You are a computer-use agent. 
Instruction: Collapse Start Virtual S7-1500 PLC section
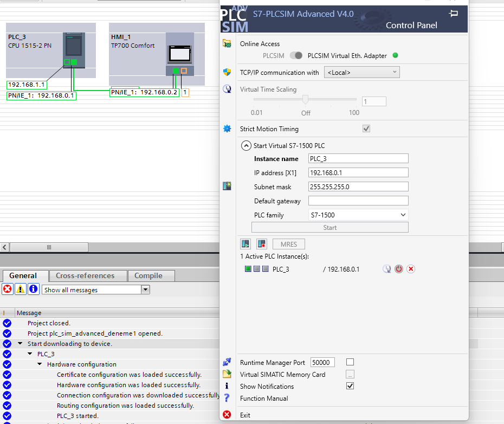point(246,146)
